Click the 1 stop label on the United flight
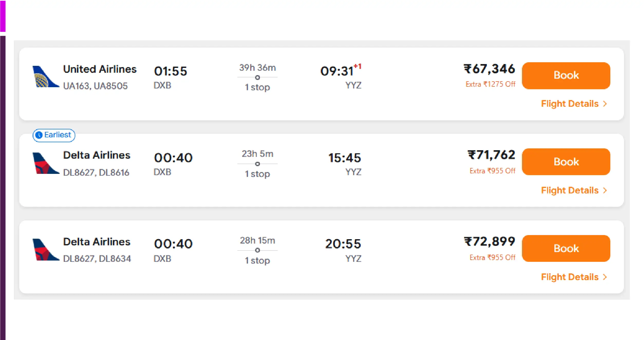 click(257, 87)
